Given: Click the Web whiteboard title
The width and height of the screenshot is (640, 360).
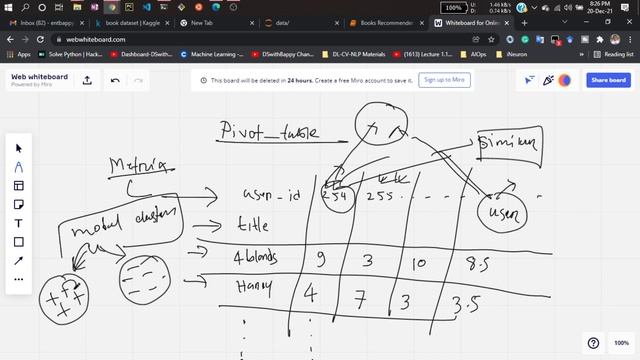Looking at the screenshot, I should (x=40, y=77).
